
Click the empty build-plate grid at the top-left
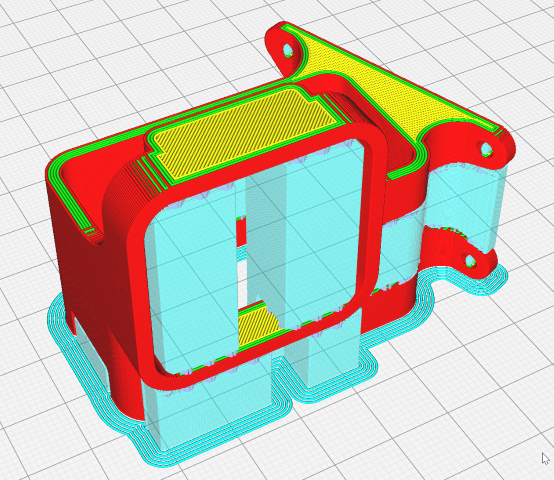(71, 53)
